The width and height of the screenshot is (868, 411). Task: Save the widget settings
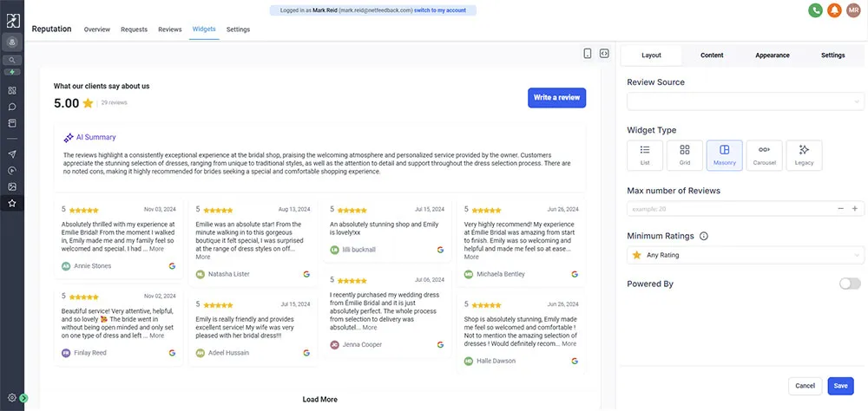click(x=841, y=386)
